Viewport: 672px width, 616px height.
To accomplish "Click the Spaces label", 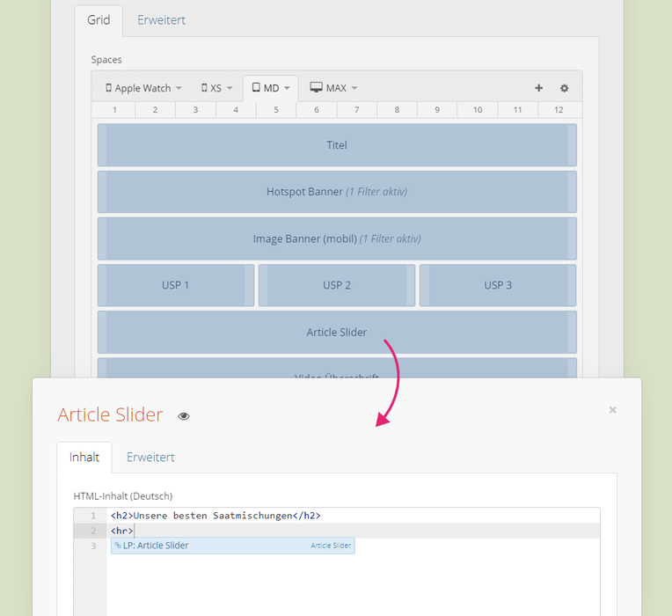I will pyautogui.click(x=106, y=60).
